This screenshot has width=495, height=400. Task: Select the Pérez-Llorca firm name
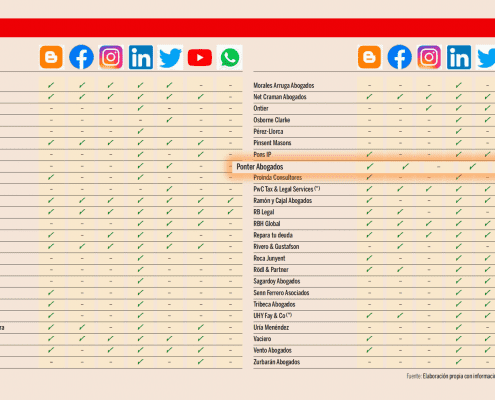(268, 131)
